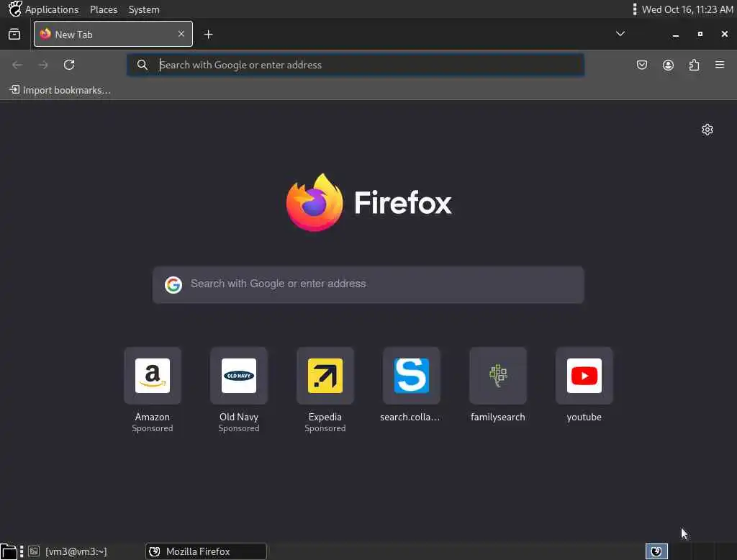737x560 pixels.
Task: Click show desktop icon in bottom panel
Action: pos(9,551)
